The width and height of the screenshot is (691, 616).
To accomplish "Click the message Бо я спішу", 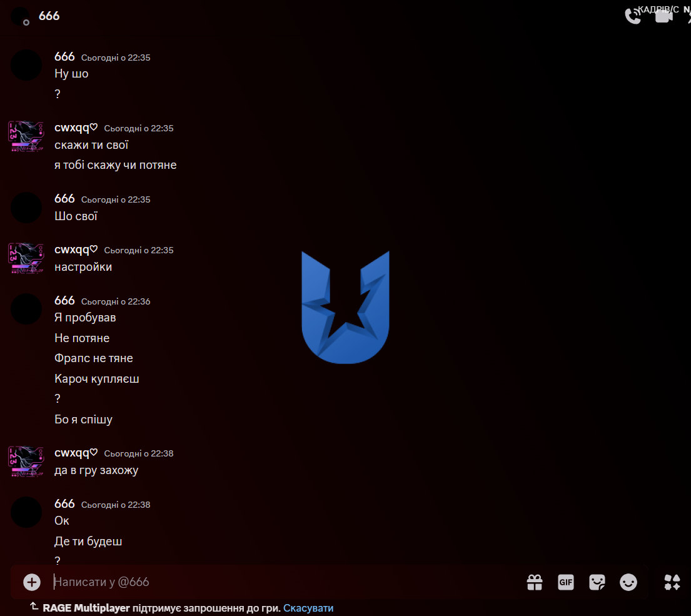I will [x=83, y=420].
